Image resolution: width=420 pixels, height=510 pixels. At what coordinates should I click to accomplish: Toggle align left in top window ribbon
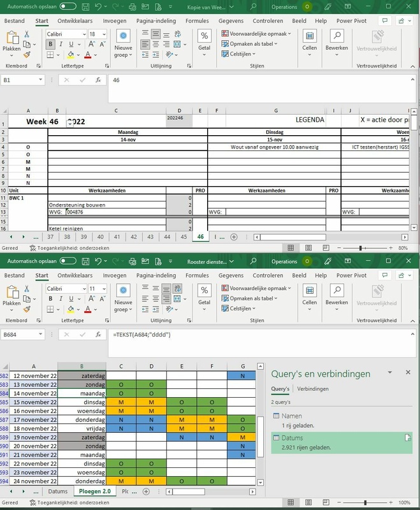point(145,44)
